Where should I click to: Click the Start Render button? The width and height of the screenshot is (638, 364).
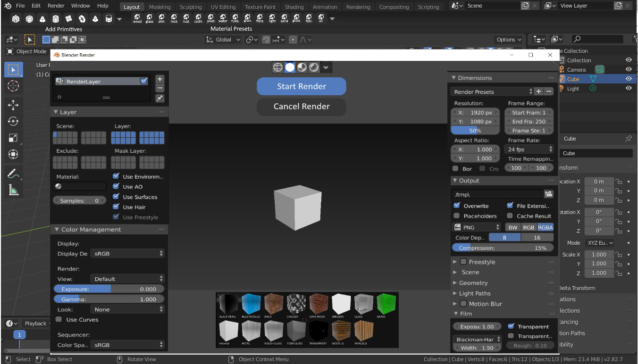point(302,86)
